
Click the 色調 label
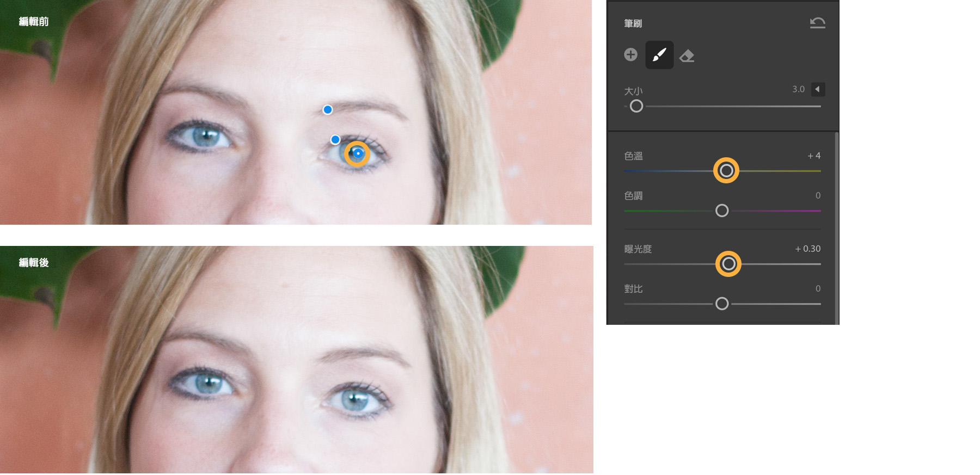coord(633,196)
